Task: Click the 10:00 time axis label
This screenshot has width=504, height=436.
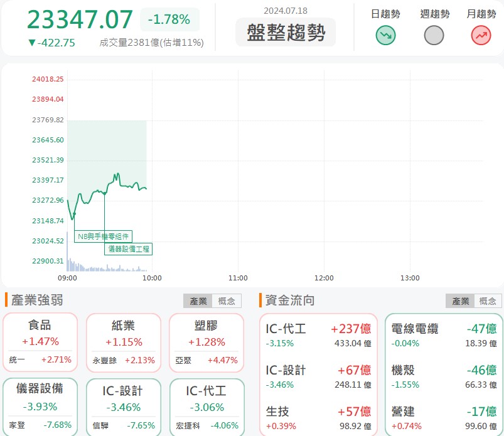Action: (152, 278)
